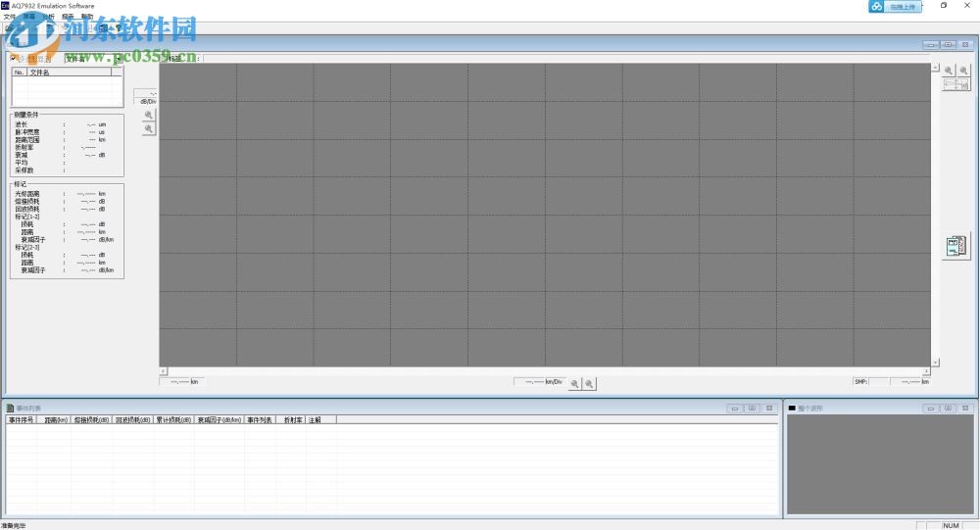The width and height of the screenshot is (980, 530).
Task: Click the dB/Div value field
Action: 146,93
